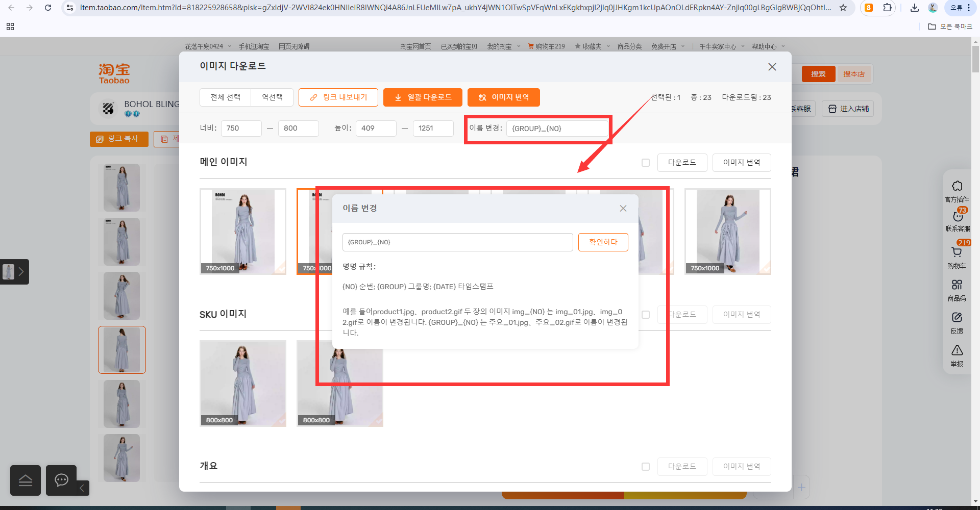Click 역선택 button
980x510 pixels.
[x=272, y=97]
